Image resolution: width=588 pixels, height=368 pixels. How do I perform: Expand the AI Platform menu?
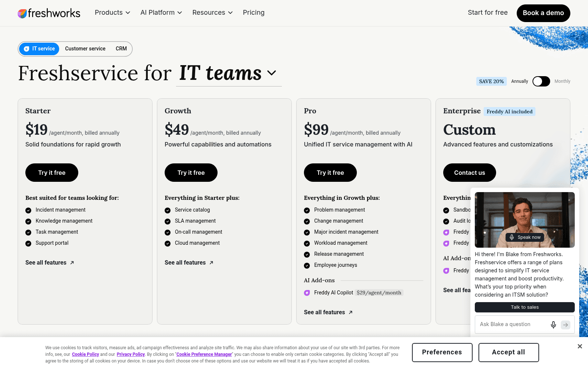click(x=161, y=13)
